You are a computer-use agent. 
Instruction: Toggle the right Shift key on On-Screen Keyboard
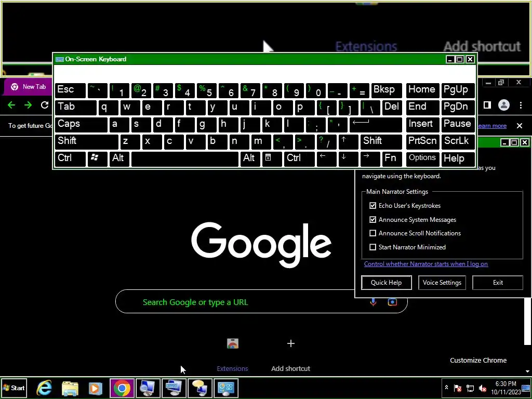[381, 142]
